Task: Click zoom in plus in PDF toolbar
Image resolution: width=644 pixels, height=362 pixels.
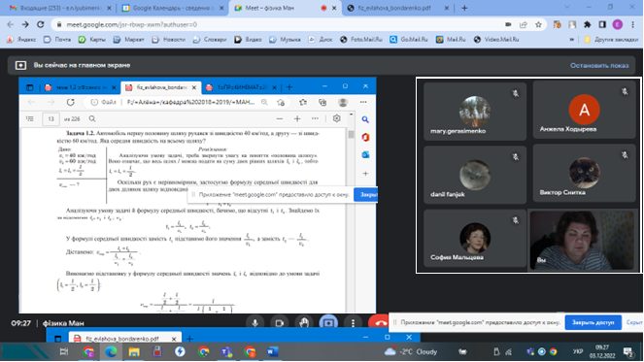Action: click(x=297, y=118)
